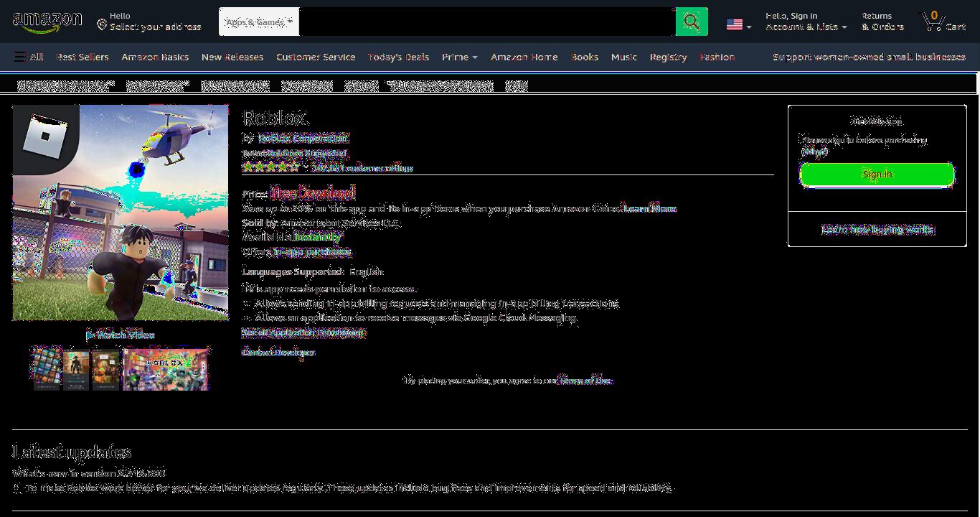Open Amazon Home section
Viewport: 980px width, 517px height.
click(524, 57)
